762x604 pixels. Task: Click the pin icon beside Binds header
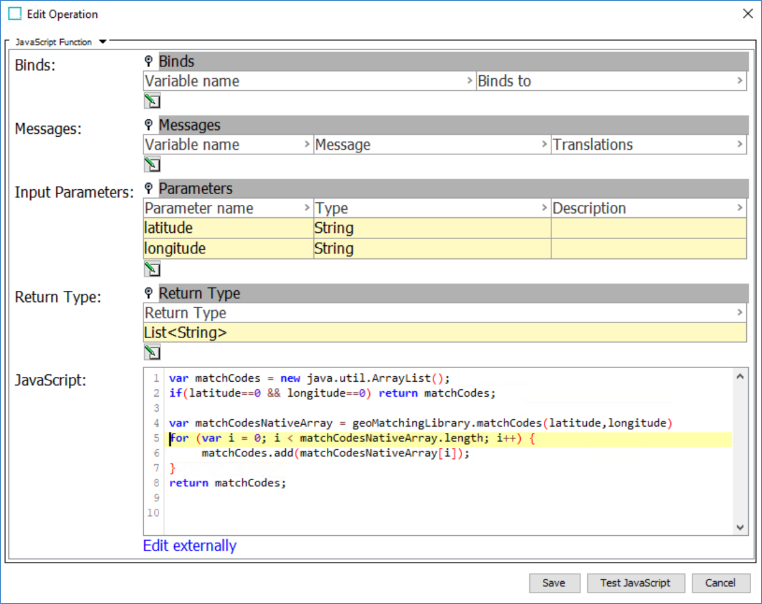pos(149,62)
